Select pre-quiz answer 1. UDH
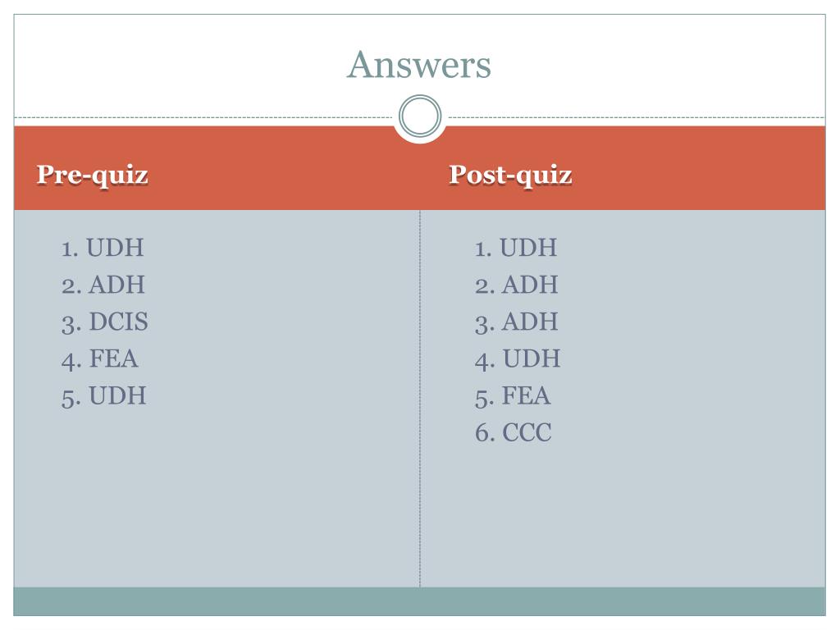 tap(103, 248)
